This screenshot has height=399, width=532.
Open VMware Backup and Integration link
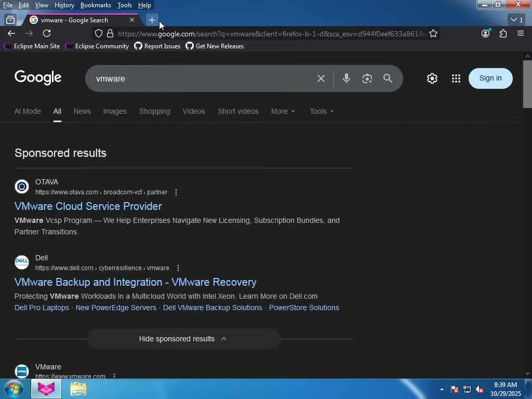click(136, 282)
